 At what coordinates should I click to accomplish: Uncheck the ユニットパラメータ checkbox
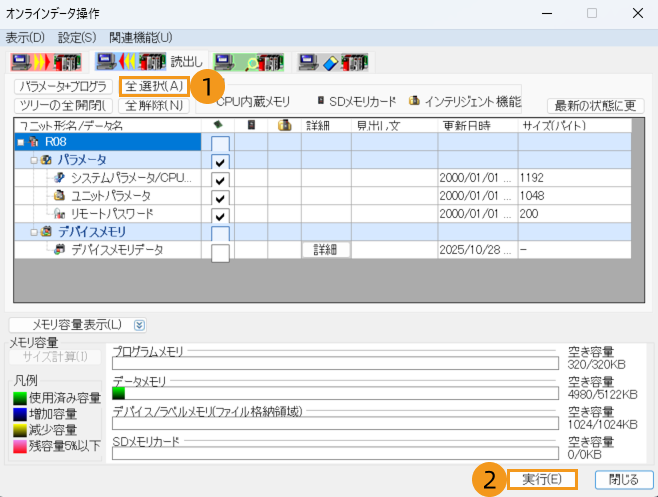click(x=220, y=197)
